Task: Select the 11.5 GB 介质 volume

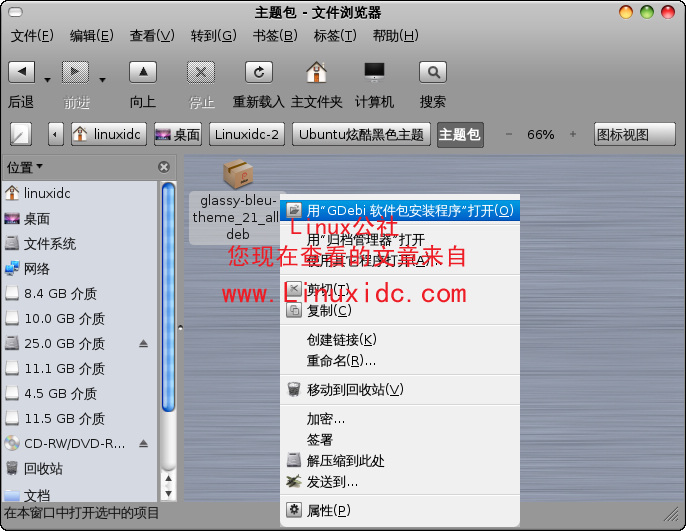Action: (80, 418)
